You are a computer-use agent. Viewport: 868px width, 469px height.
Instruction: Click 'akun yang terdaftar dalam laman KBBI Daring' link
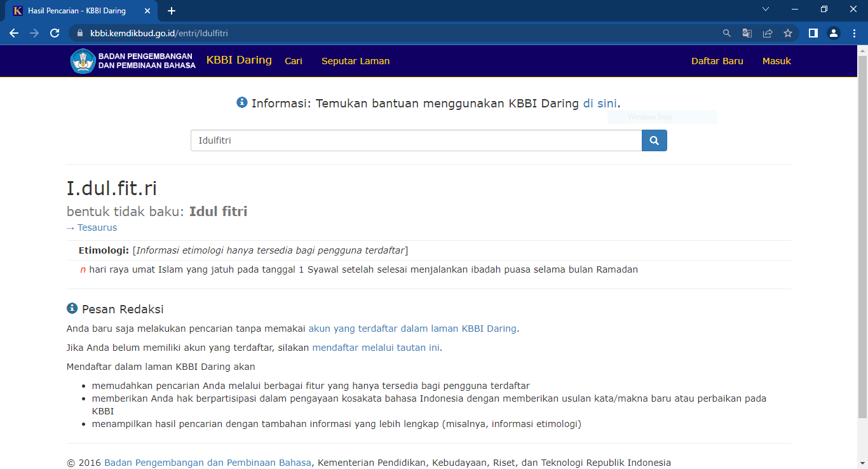(412, 329)
